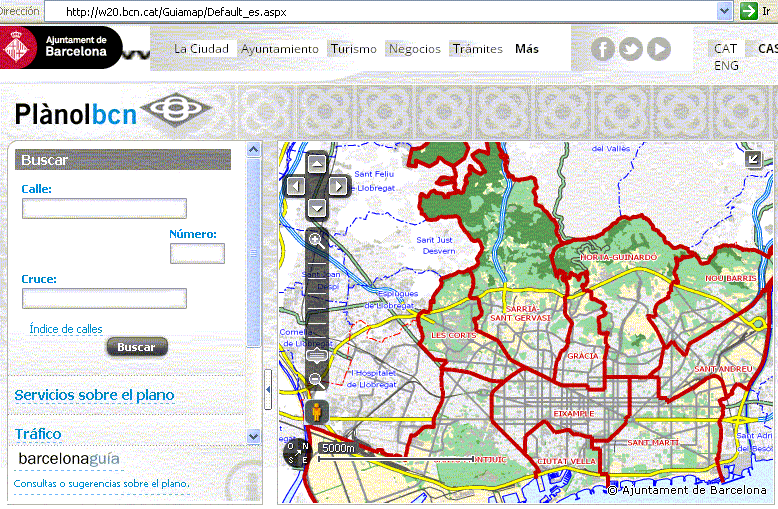Click into the Calle street input field
778x509 pixels.
point(104,208)
